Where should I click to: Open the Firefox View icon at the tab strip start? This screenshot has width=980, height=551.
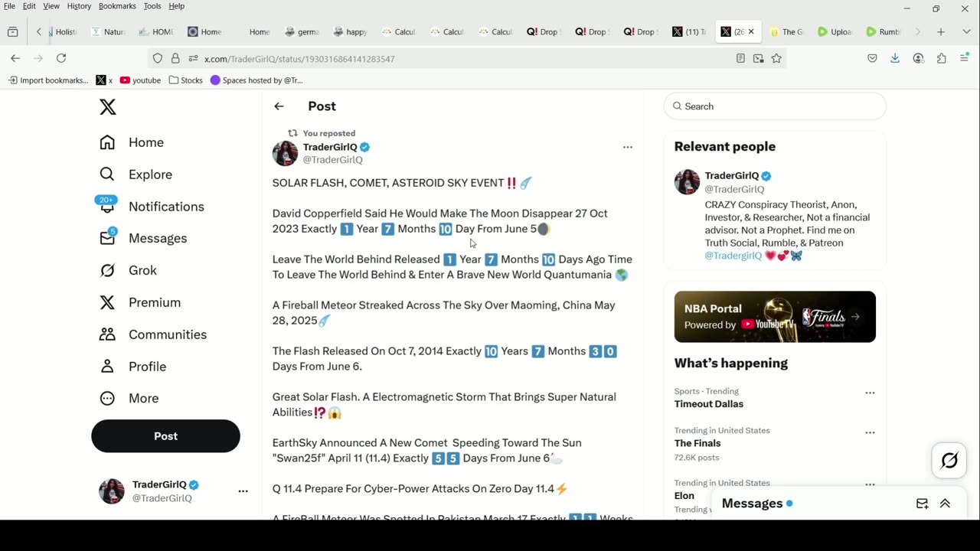coord(13,31)
